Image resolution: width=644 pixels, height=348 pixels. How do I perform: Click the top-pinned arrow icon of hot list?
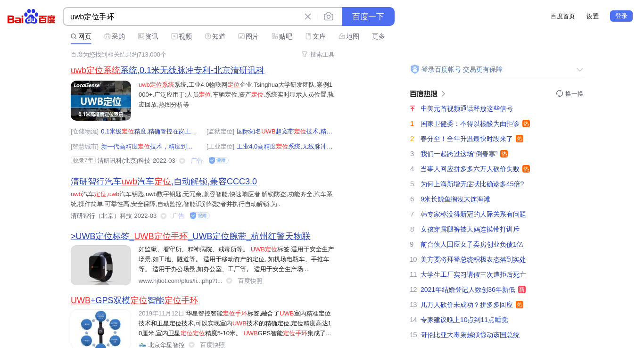(x=413, y=108)
